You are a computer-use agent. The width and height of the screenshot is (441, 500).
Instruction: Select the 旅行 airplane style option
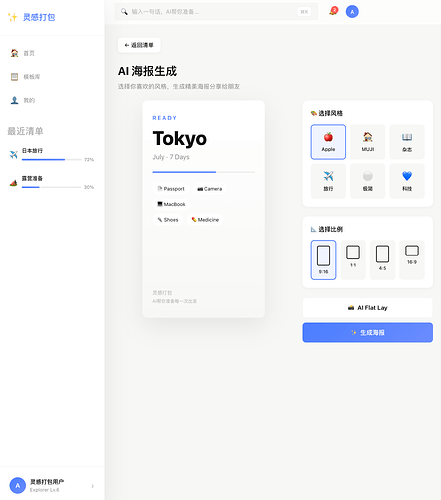click(328, 181)
